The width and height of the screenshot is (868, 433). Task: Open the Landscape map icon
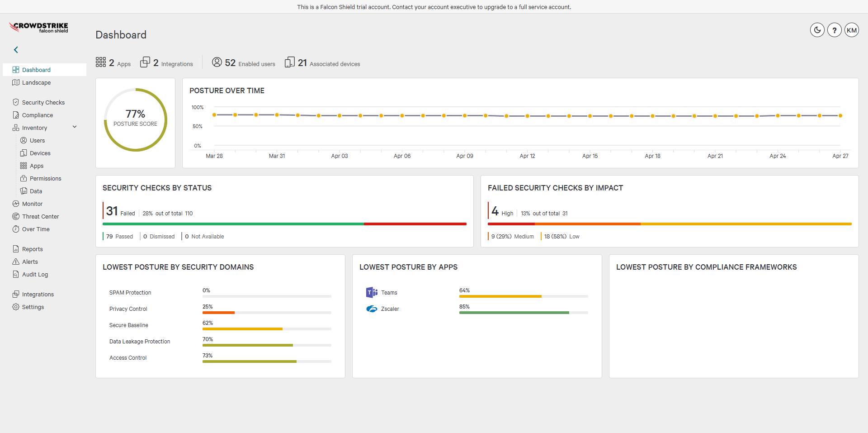16,82
